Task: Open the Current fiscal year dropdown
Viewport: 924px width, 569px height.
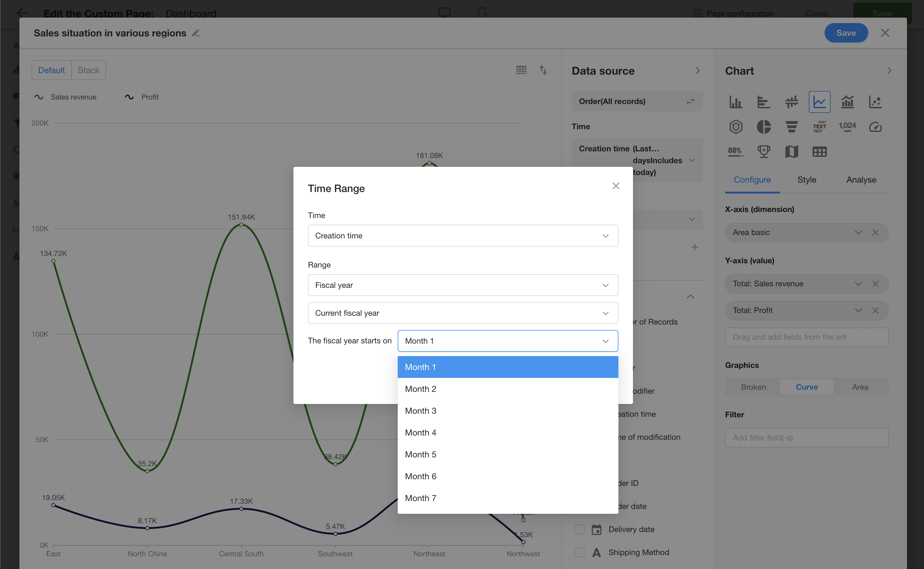Action: (463, 313)
